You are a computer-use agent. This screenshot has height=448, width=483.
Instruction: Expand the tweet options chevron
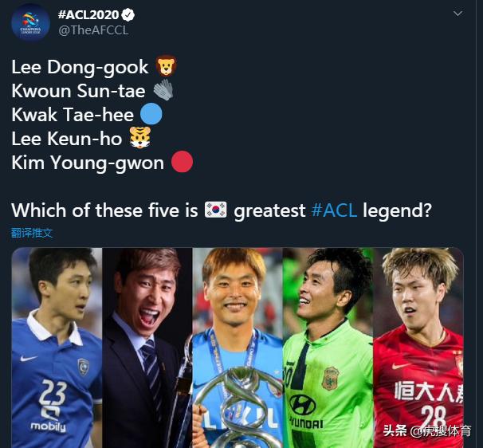[457, 14]
